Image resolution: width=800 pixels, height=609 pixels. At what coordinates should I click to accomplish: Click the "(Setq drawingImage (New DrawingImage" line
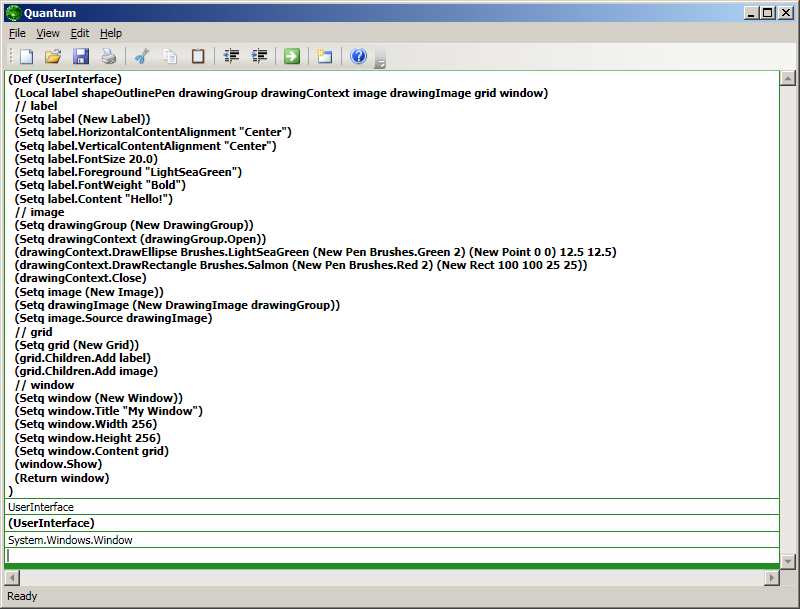pos(177,305)
